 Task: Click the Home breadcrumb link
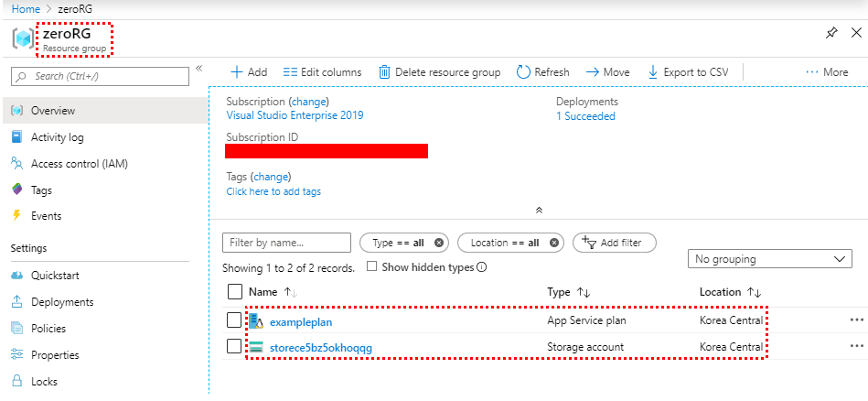tap(26, 9)
